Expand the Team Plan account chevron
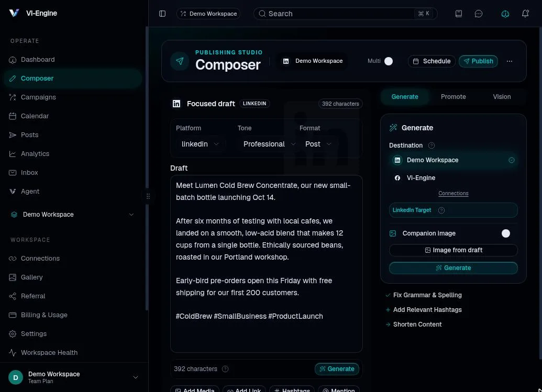Viewport: 542px width, 392px height. (136, 377)
